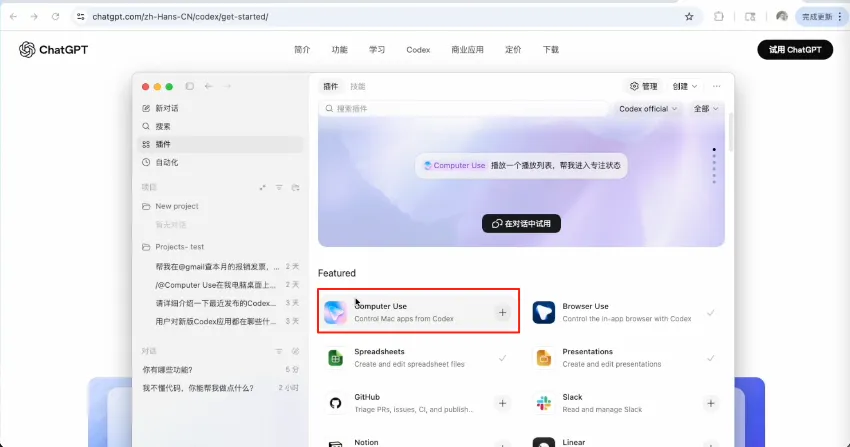
Task: Click the 管理 gear button
Action: point(643,86)
